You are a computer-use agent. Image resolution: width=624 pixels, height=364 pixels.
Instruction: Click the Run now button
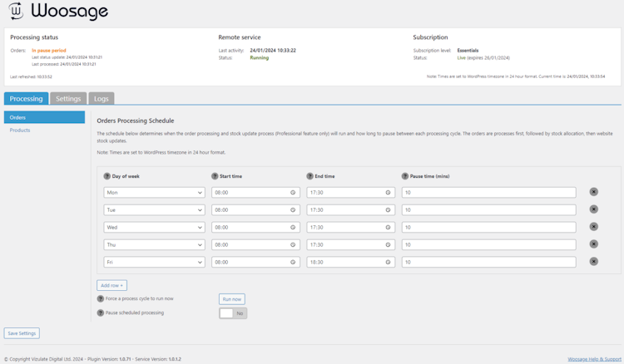(231, 299)
